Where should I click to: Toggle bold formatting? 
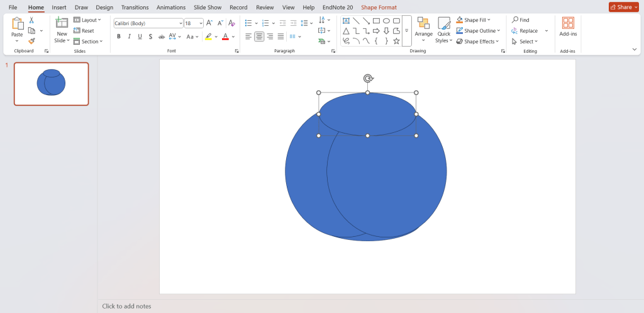119,37
